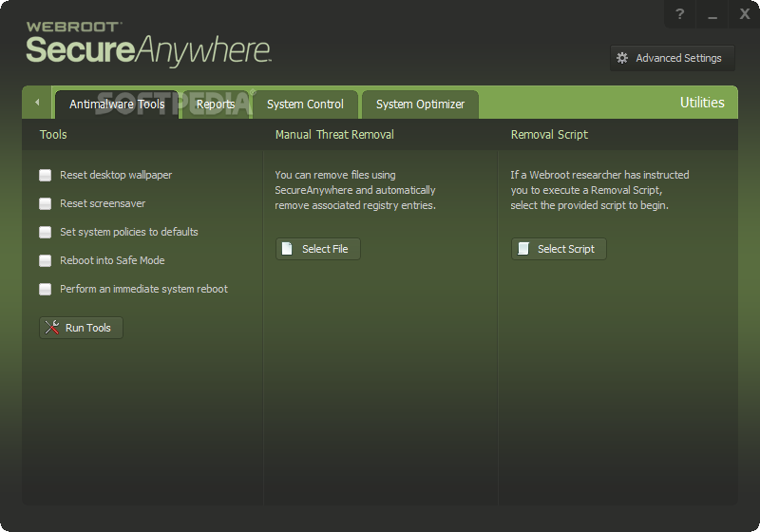The width and height of the screenshot is (760, 532).
Task: Click the Select File button
Action: pyautogui.click(x=318, y=249)
